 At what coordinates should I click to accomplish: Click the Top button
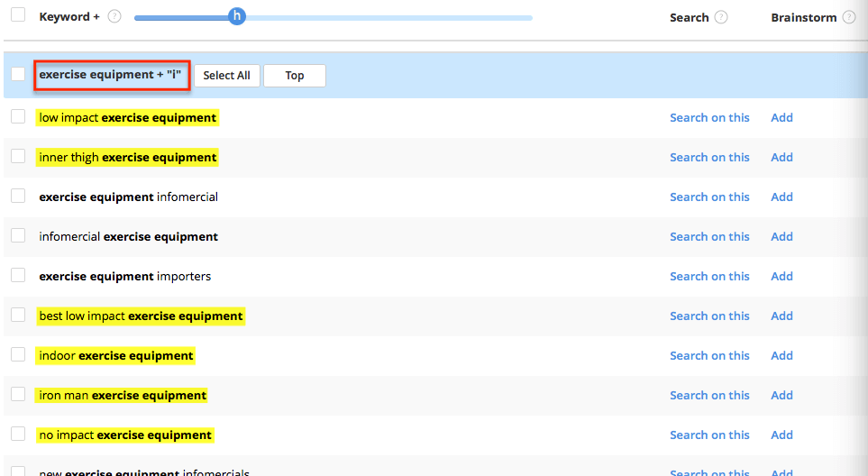coord(295,75)
